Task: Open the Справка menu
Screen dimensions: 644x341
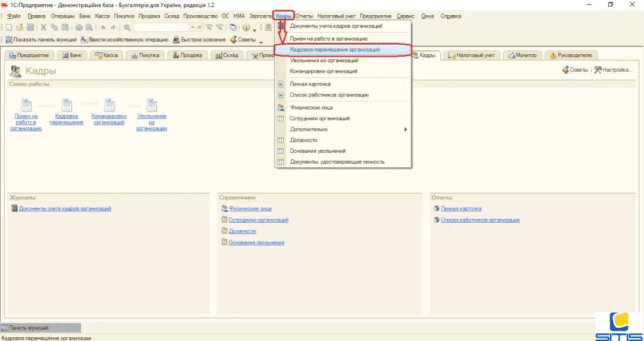Action: (x=450, y=16)
